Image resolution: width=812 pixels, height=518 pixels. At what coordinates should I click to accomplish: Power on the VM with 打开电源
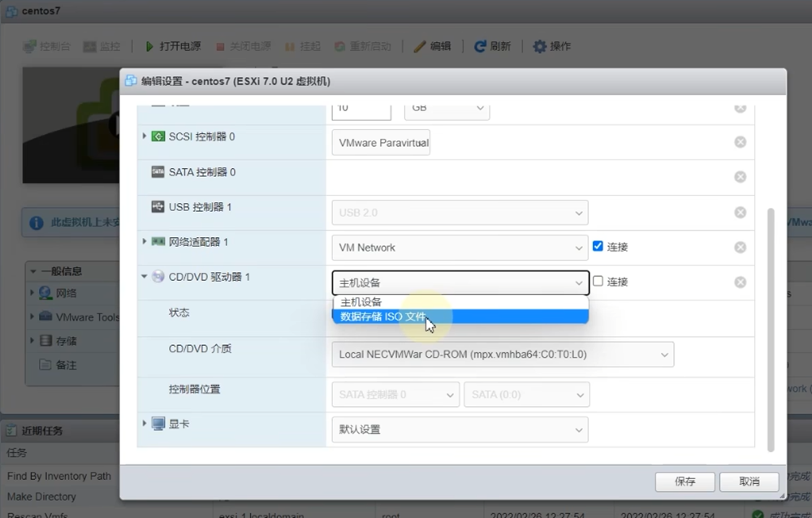(x=174, y=46)
